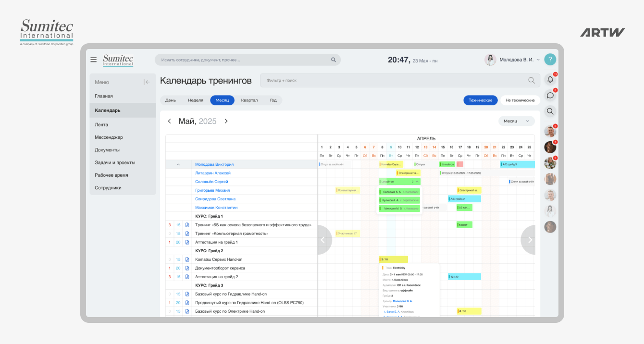Enable the Не технические filter toggle
This screenshot has width=644, height=344.
520,100
